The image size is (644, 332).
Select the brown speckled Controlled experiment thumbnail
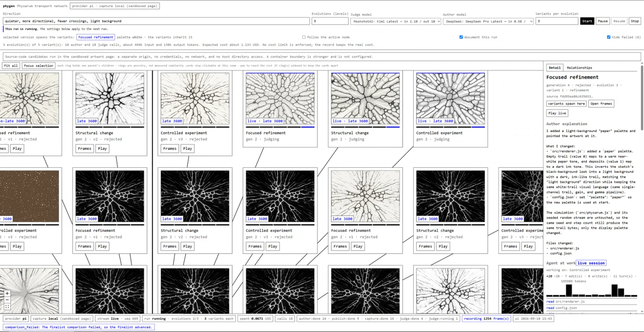point(29,196)
